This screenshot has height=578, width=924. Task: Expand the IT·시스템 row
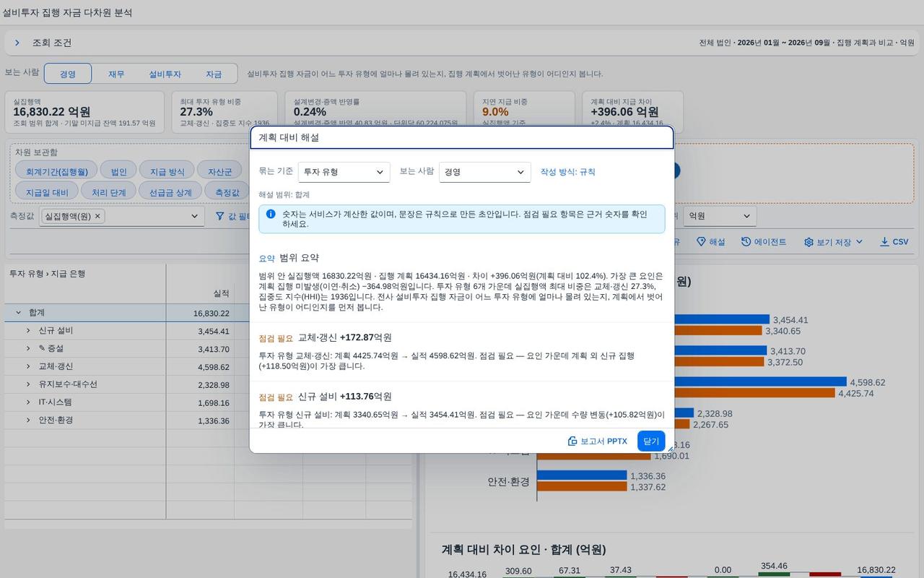(28, 402)
